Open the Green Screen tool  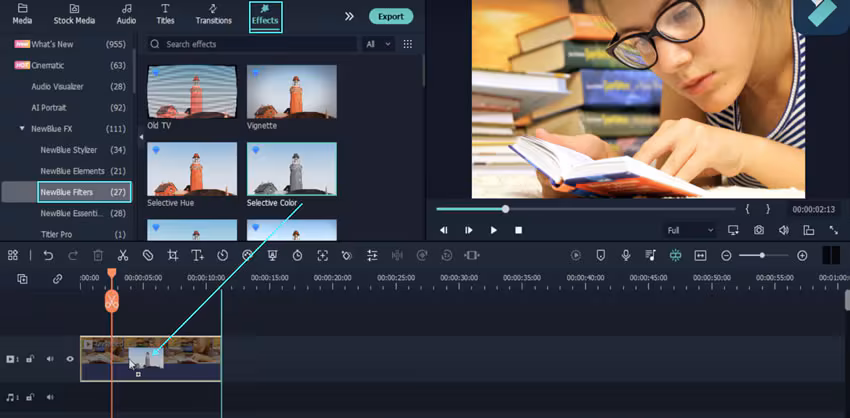point(273,255)
